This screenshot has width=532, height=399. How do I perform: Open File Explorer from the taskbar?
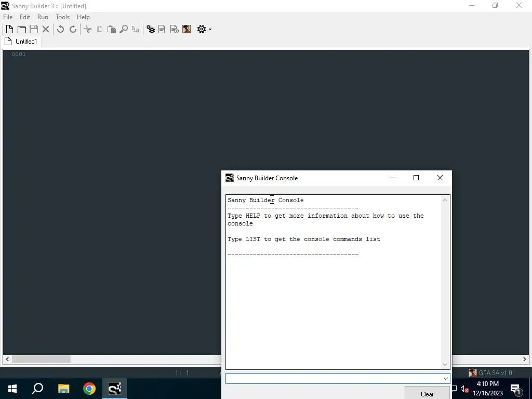pyautogui.click(x=63, y=389)
